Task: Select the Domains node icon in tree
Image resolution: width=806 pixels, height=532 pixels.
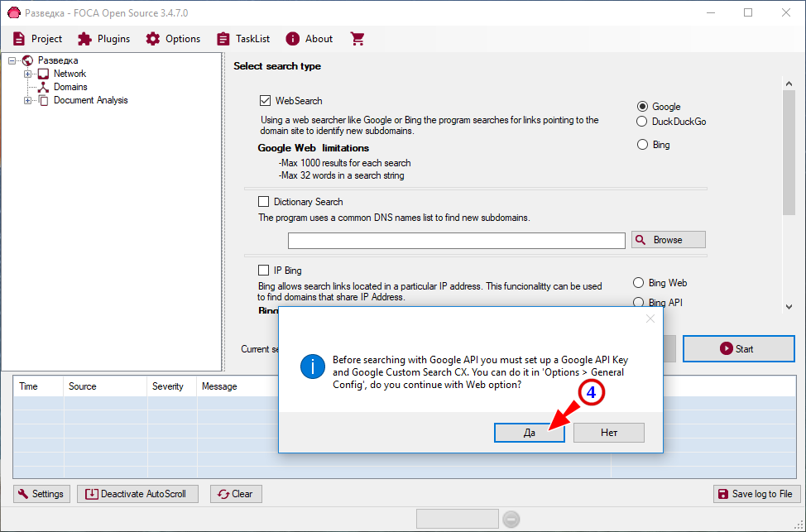Action: [44, 88]
